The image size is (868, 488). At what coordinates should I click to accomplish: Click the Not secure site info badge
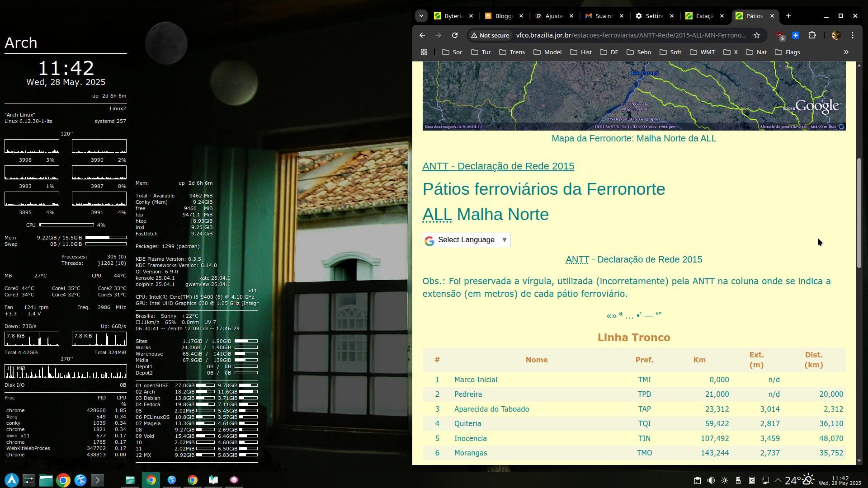tap(489, 35)
